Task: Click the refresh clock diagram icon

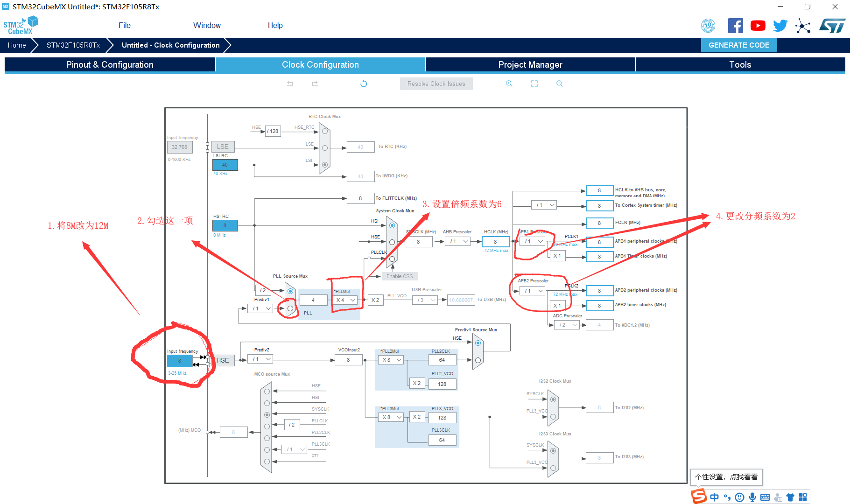Action: pyautogui.click(x=364, y=84)
